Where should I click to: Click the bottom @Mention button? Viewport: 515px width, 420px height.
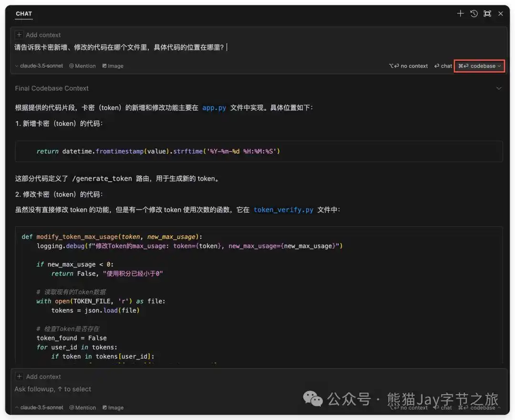[x=82, y=408]
